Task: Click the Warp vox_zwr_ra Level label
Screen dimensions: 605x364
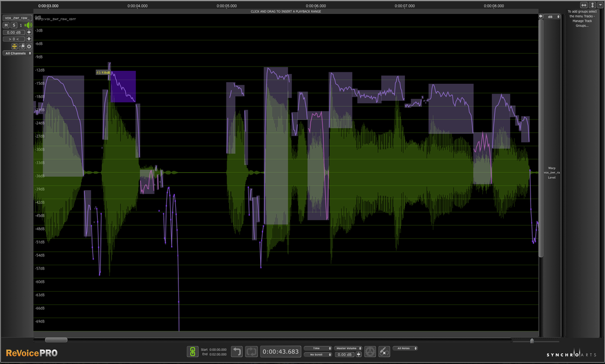Action: click(552, 173)
